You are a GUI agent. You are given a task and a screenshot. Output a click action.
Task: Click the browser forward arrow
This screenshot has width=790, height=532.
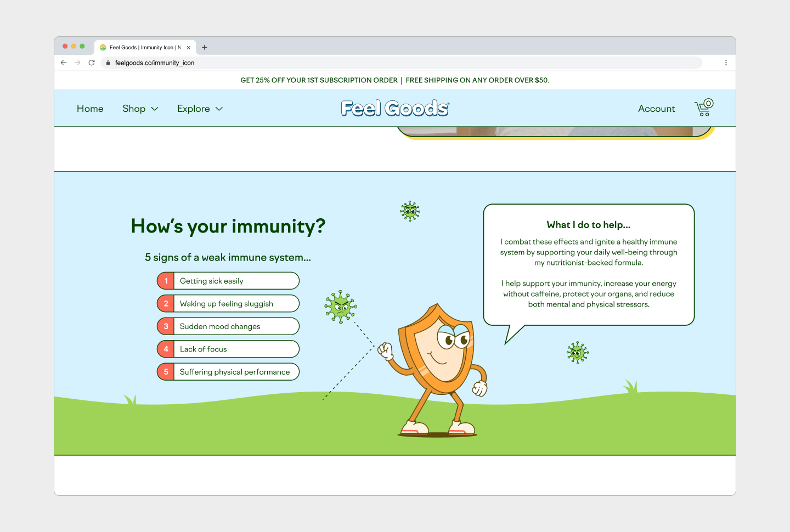[77, 63]
